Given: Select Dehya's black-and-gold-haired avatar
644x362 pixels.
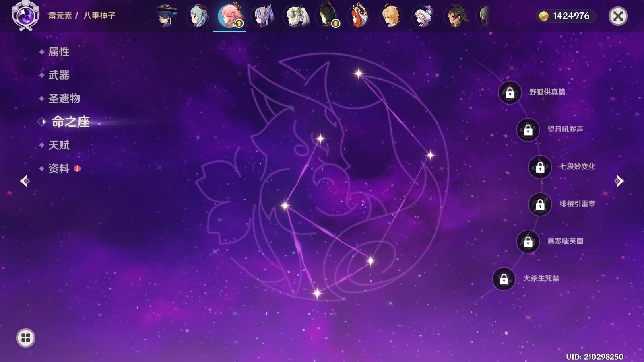Looking at the screenshot, I should pyautogui.click(x=456, y=15).
